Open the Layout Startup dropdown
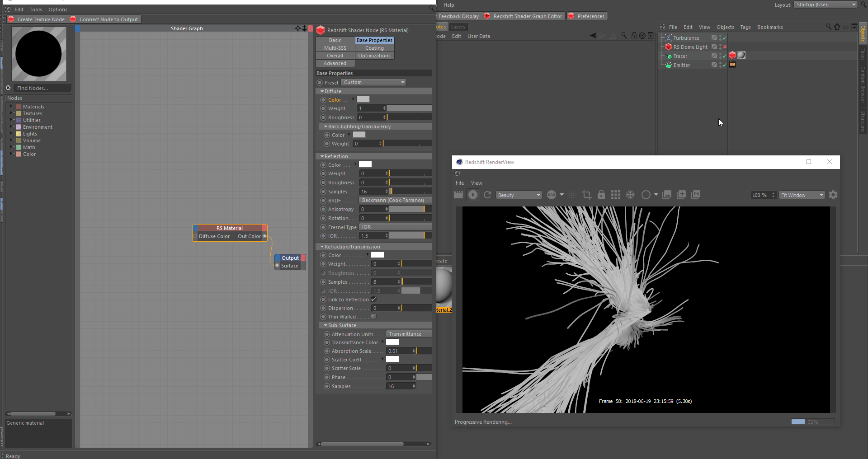Image resolution: width=868 pixels, height=459 pixels. (x=826, y=5)
